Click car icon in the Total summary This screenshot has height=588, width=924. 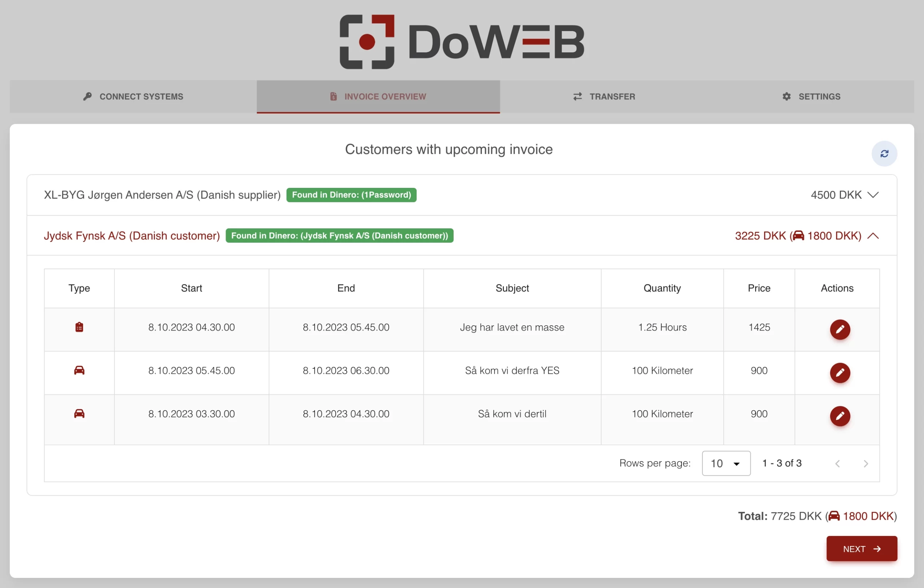834,516
